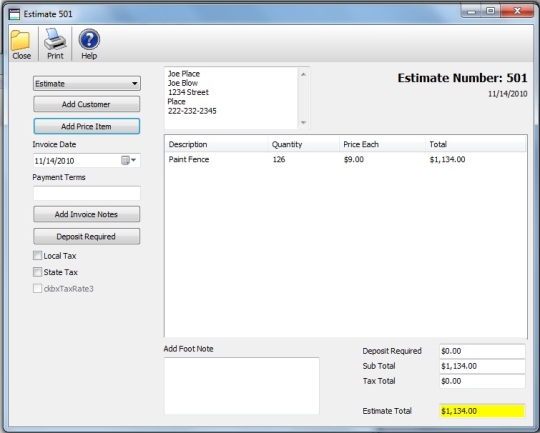Click the Estimate Number: 501 heading
The image size is (540, 433).
[462, 78]
